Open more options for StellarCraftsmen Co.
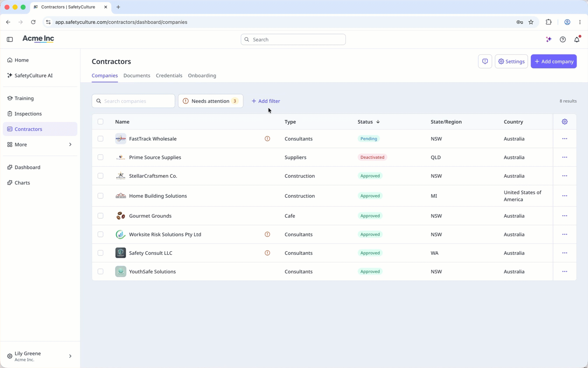The height and width of the screenshot is (368, 588). (x=565, y=176)
